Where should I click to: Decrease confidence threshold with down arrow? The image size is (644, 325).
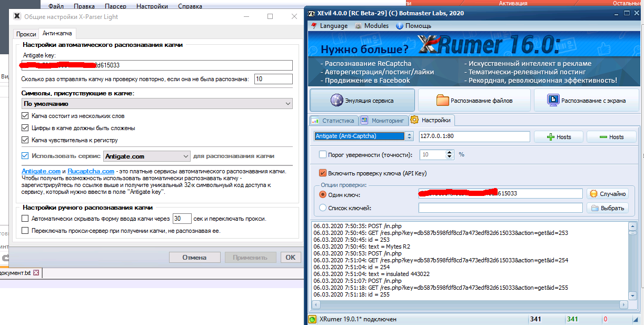[450, 157]
